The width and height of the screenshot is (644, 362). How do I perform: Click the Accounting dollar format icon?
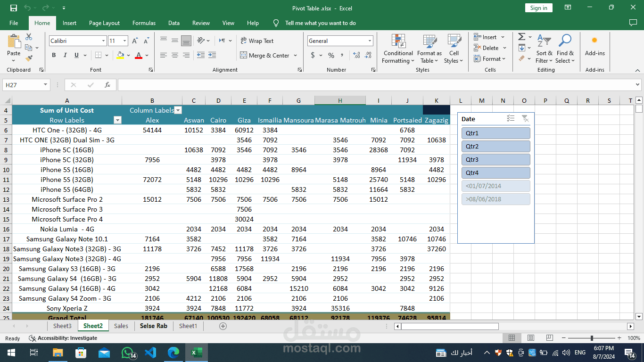313,55
